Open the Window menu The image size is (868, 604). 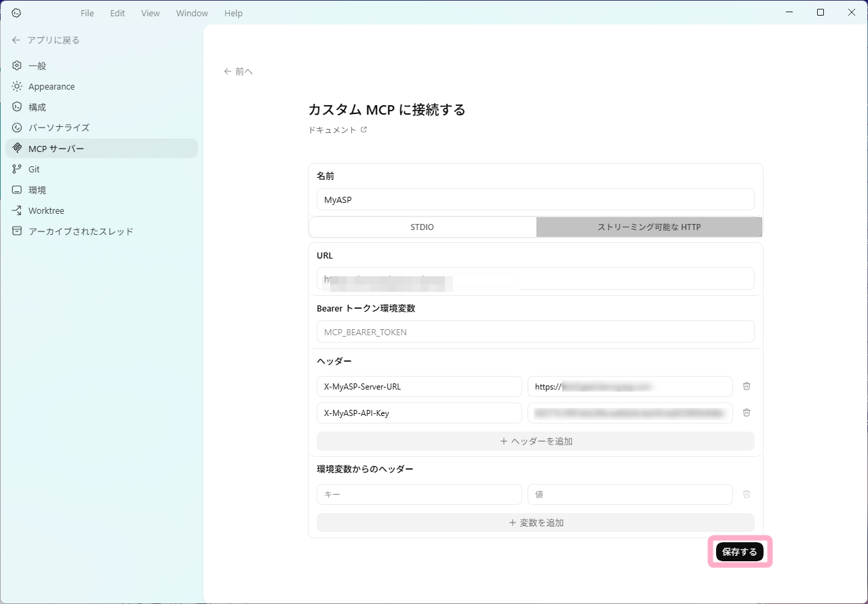click(192, 13)
